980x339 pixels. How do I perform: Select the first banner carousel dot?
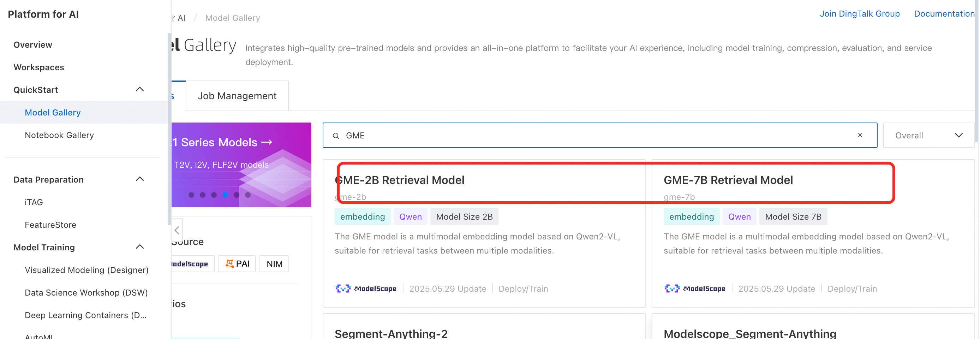pyautogui.click(x=191, y=195)
